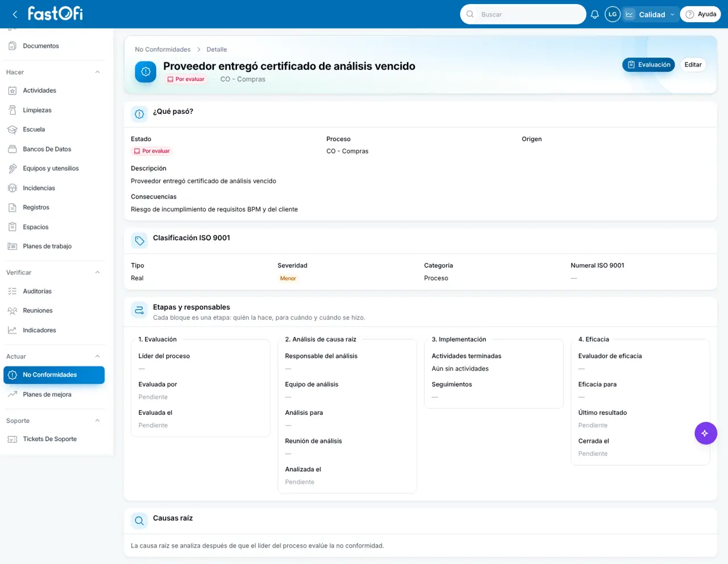Collapse the Verificar sidebar section

[97, 273]
